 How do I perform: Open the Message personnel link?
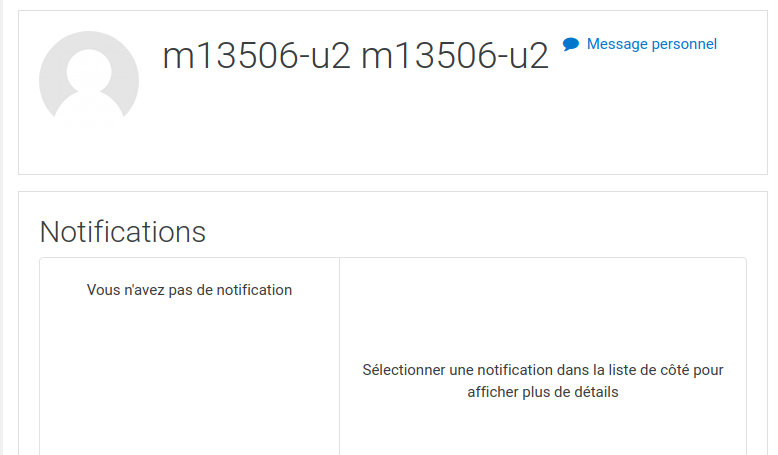[640, 44]
